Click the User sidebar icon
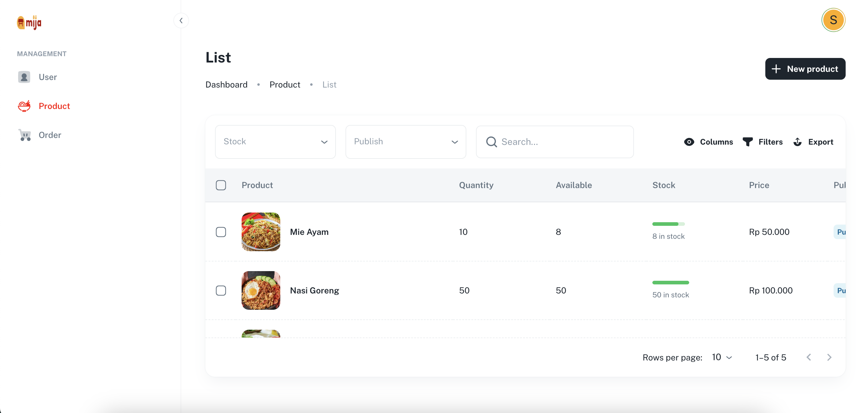 pos(24,77)
